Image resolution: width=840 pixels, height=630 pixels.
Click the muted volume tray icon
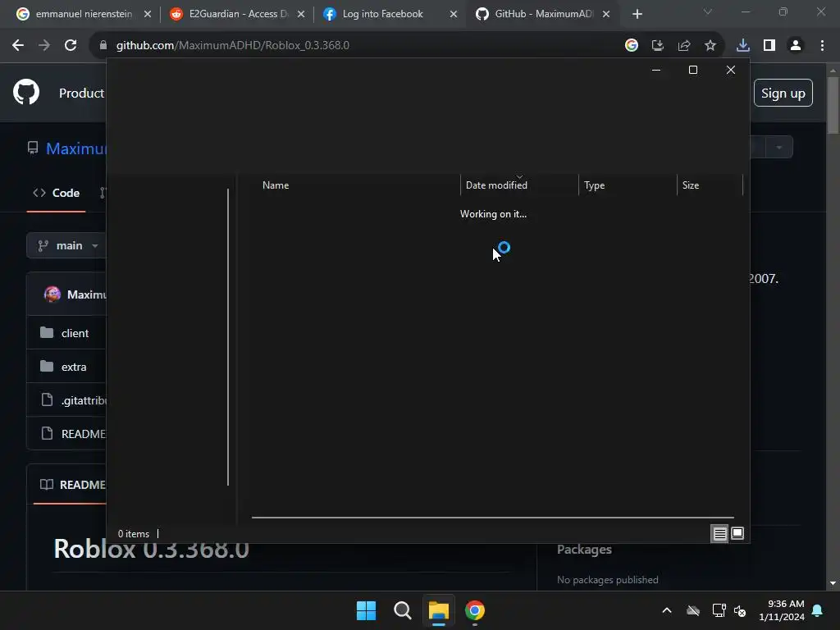[740, 610]
